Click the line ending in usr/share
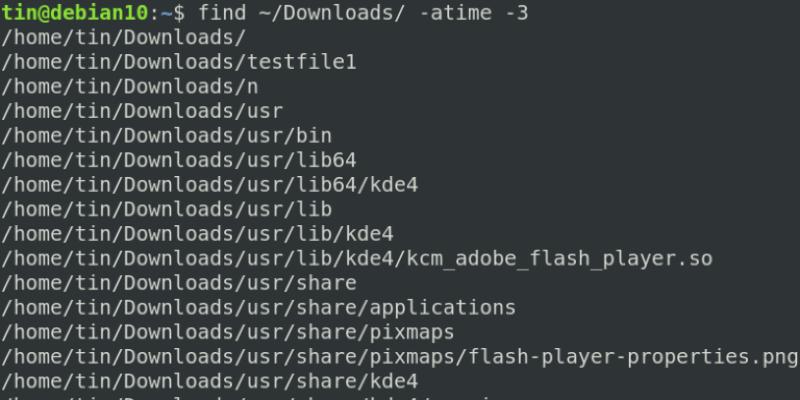The image size is (800, 400). (x=178, y=283)
